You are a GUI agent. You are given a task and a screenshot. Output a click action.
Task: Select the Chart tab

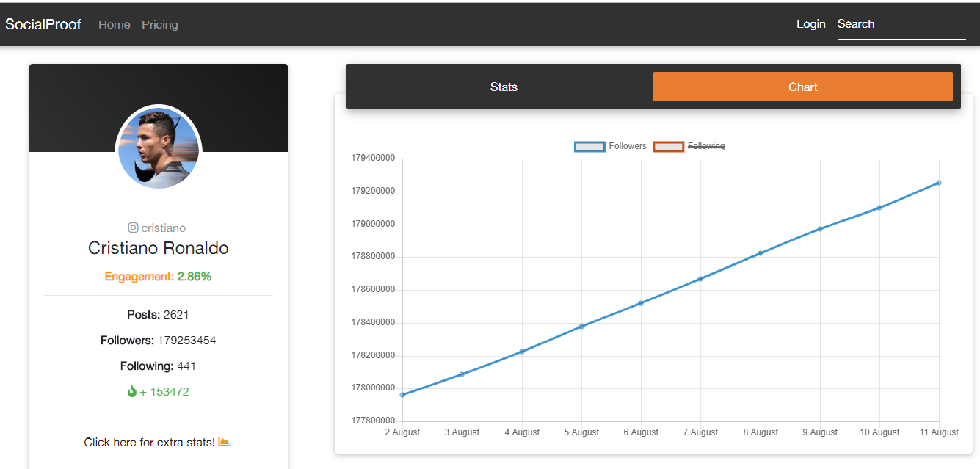802,86
